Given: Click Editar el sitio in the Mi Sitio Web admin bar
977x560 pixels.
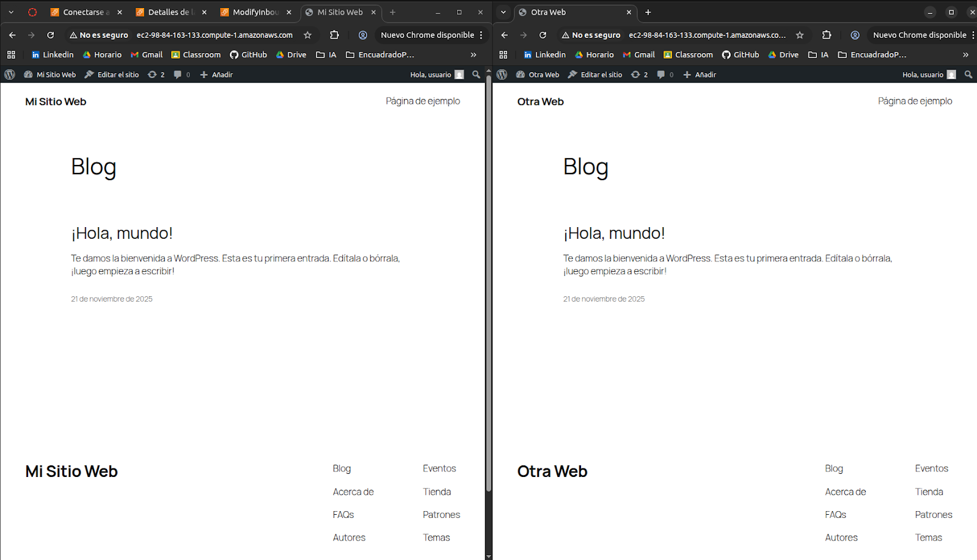Looking at the screenshot, I should (x=111, y=75).
